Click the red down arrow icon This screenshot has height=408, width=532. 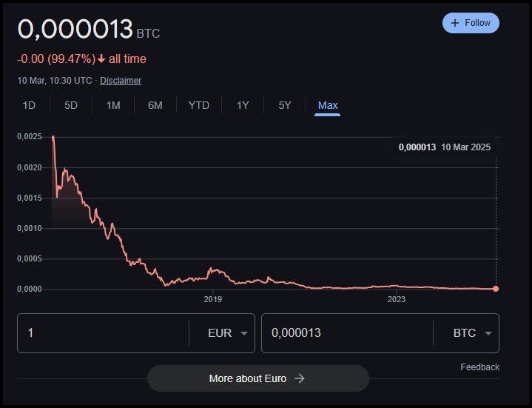pyautogui.click(x=101, y=59)
